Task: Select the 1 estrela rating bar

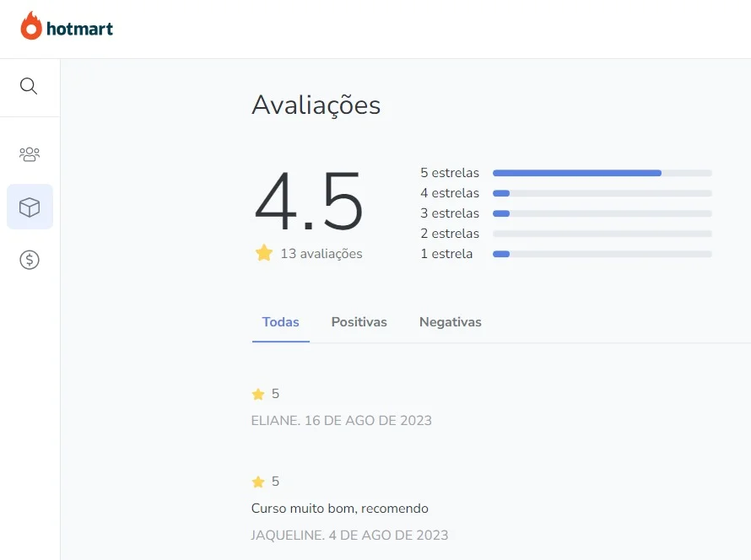Action: pyautogui.click(x=602, y=254)
